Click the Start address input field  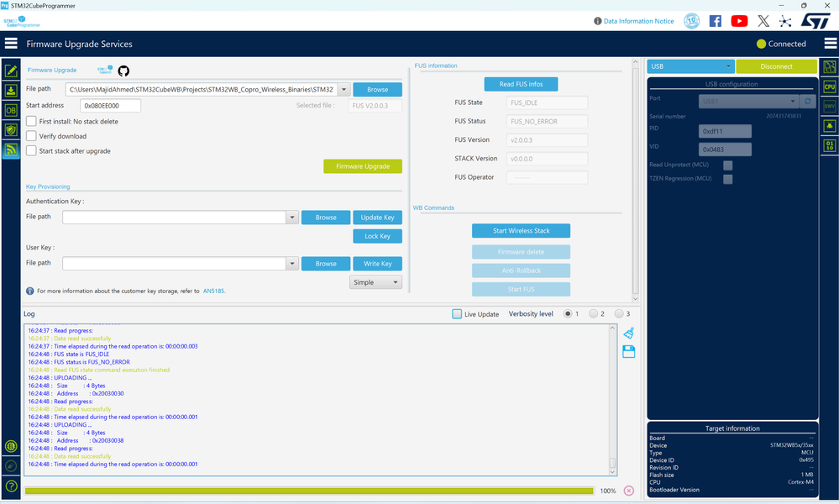(110, 105)
